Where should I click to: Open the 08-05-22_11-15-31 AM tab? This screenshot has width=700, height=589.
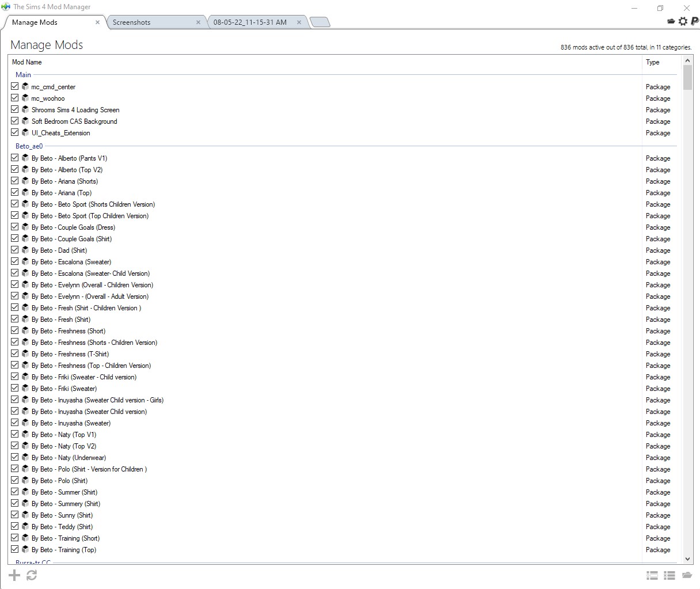click(x=250, y=22)
